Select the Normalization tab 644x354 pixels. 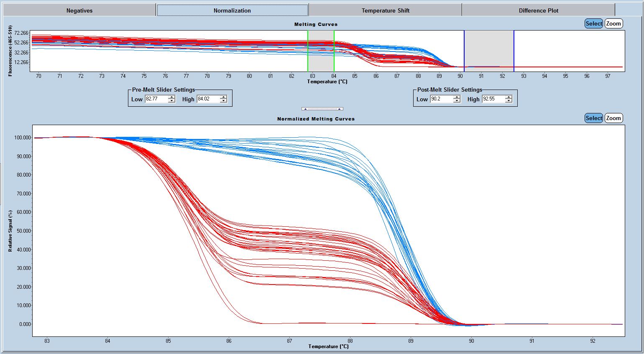tap(232, 10)
